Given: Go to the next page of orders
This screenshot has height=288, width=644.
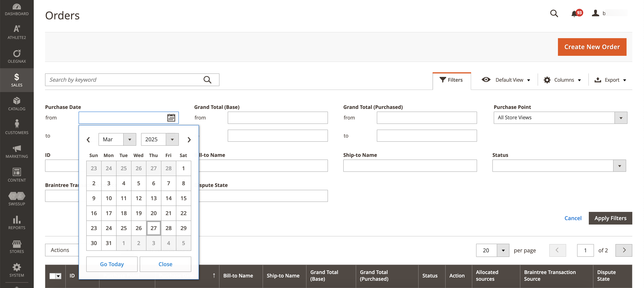Looking at the screenshot, I should point(624,250).
